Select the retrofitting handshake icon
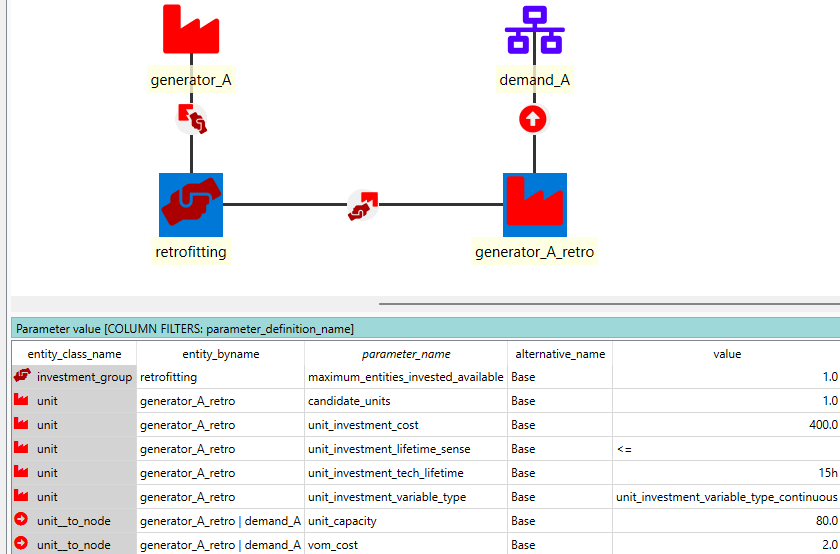The width and height of the screenshot is (840, 554). point(191,205)
